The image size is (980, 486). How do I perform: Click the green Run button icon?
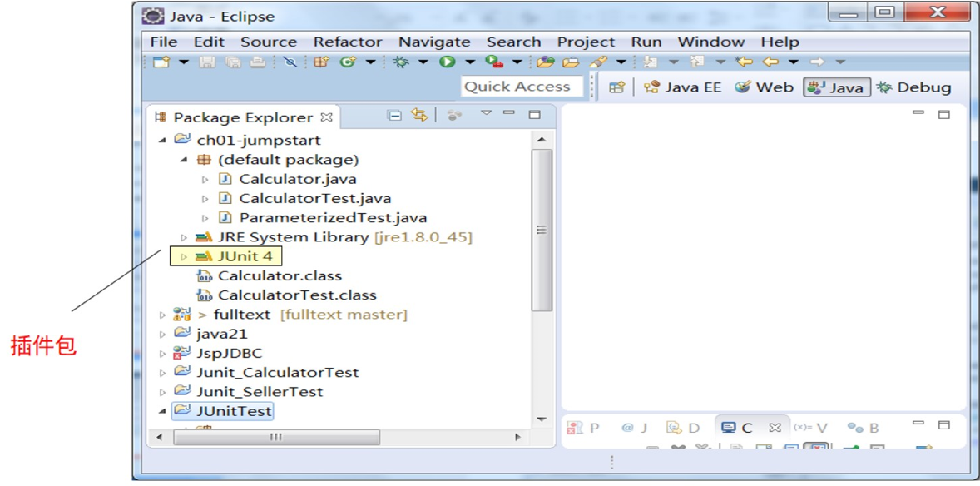[x=447, y=62]
